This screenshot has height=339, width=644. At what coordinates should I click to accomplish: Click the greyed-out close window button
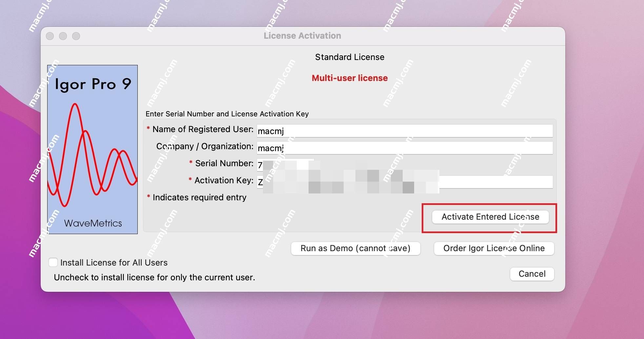click(50, 36)
